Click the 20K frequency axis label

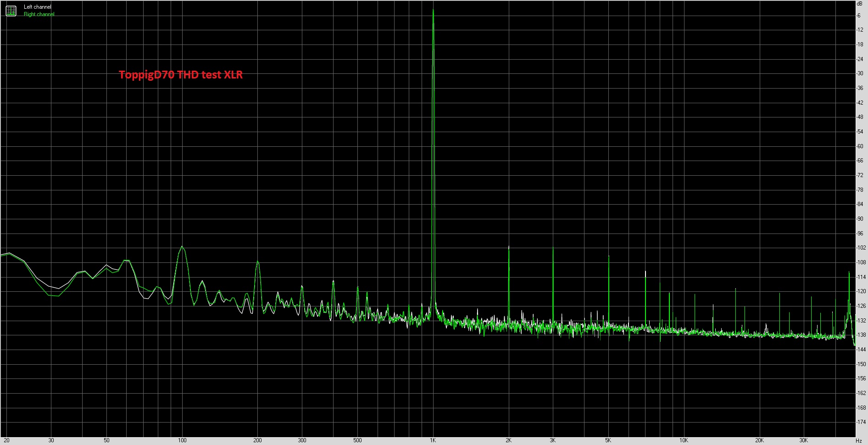click(759, 440)
